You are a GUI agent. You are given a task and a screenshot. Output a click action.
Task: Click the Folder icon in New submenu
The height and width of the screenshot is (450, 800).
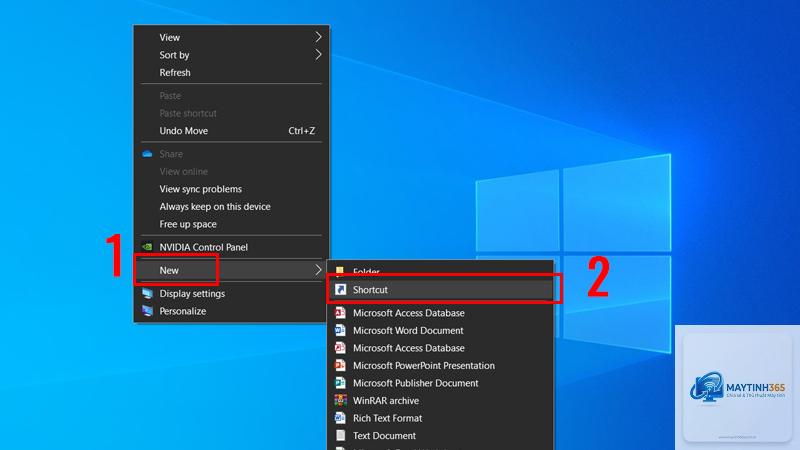(x=340, y=270)
